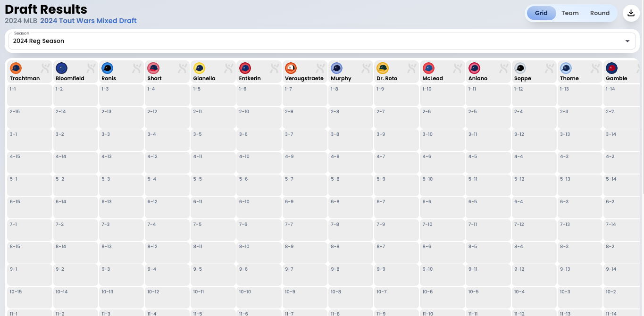644x316 pixels.
Task: Click draft pick cell 4-10
Action: 259,162
